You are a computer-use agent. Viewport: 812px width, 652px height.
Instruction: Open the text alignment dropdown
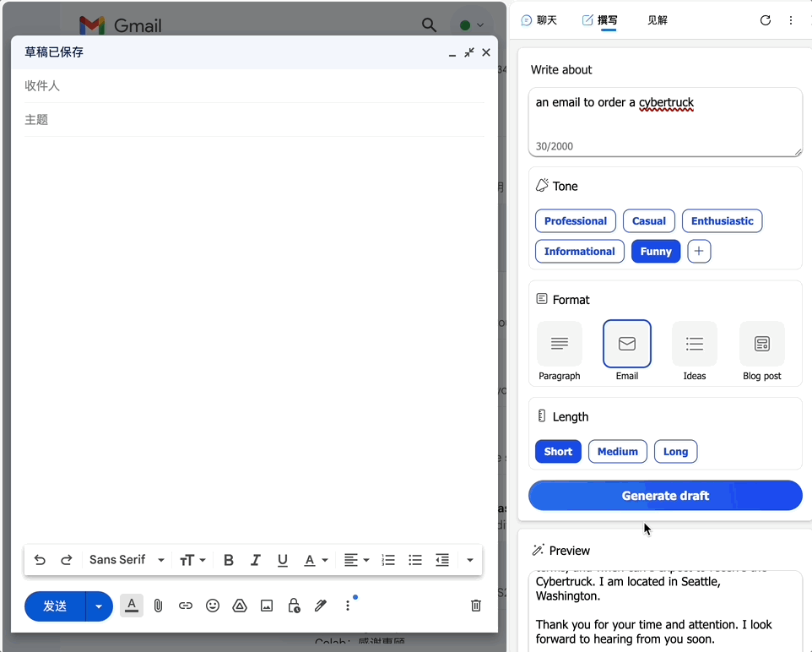click(355, 559)
